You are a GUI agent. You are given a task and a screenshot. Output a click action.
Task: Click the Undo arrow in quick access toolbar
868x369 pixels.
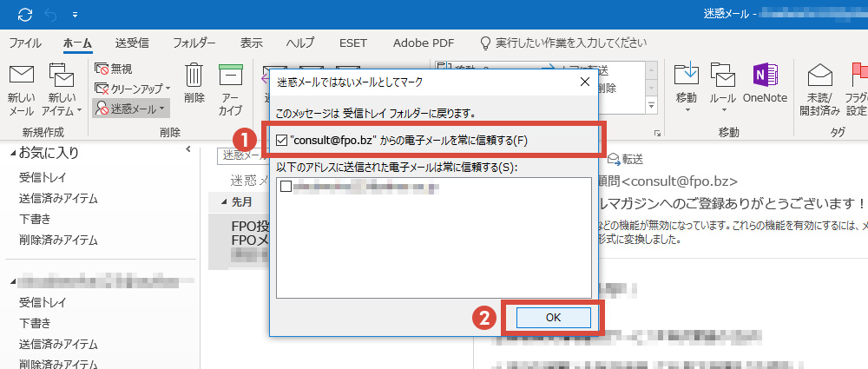50,15
